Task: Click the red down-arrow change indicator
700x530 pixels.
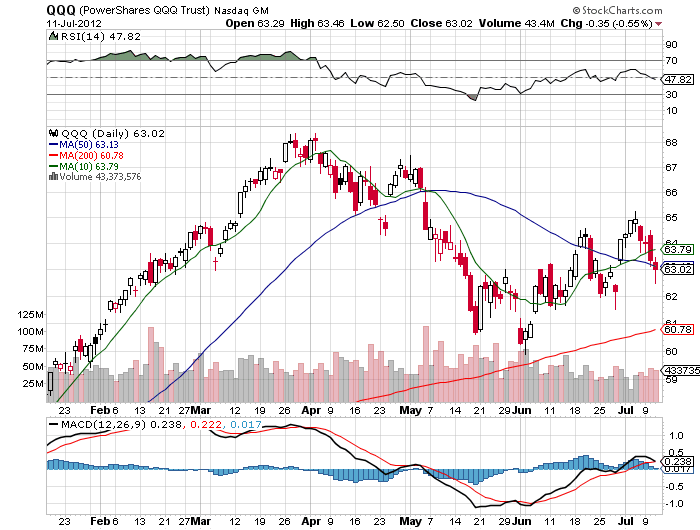Action: [658, 24]
